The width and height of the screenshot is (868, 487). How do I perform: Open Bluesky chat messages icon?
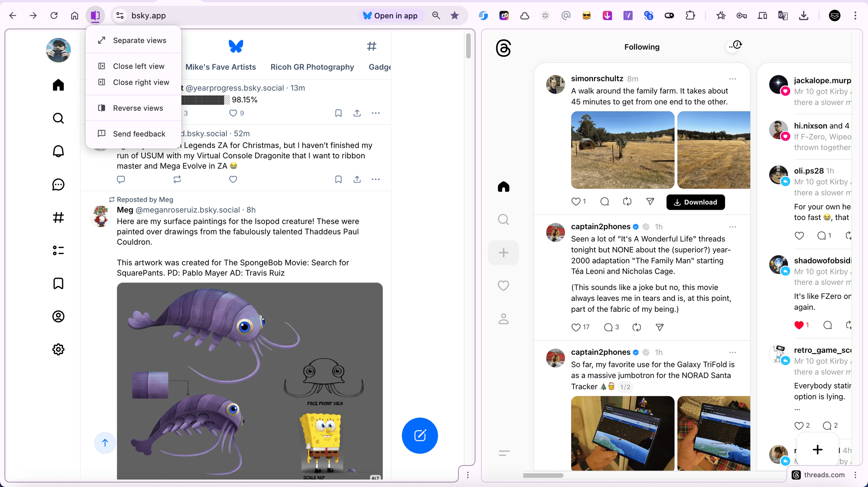click(58, 184)
